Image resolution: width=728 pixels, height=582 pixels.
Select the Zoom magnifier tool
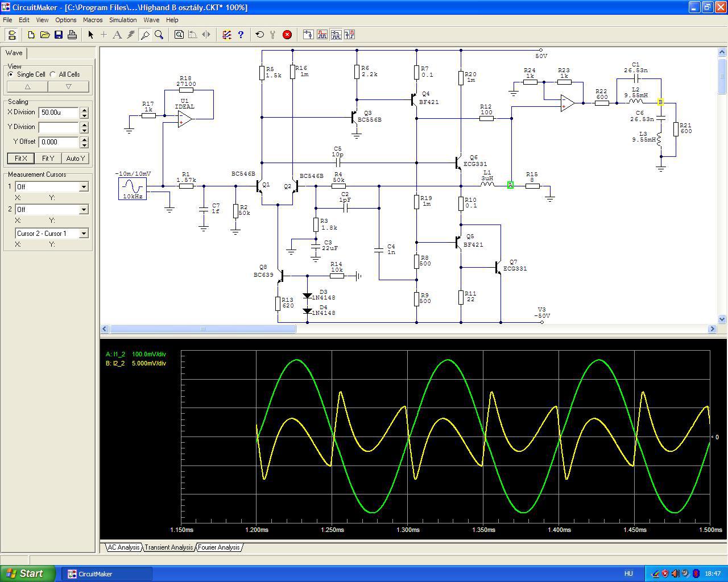pos(159,35)
